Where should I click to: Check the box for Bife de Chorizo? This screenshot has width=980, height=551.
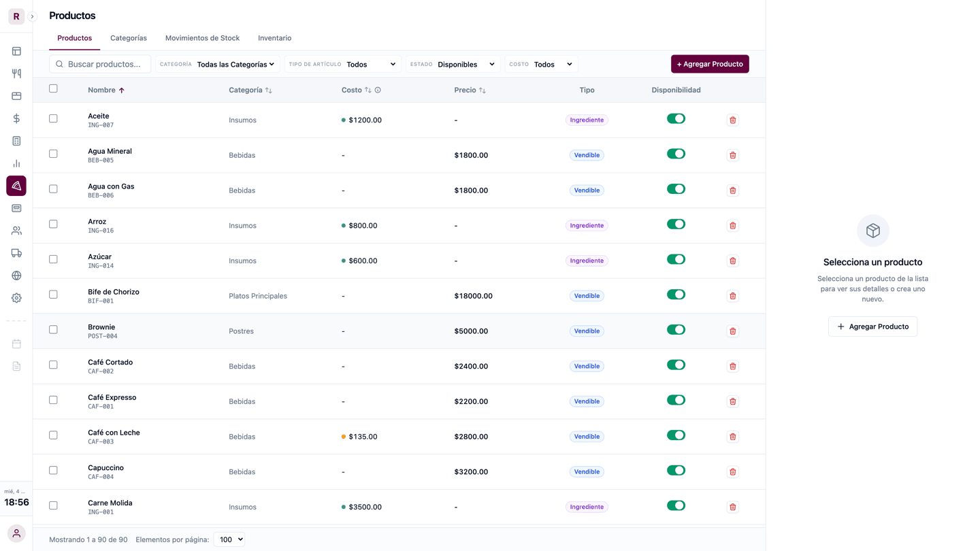tap(53, 295)
